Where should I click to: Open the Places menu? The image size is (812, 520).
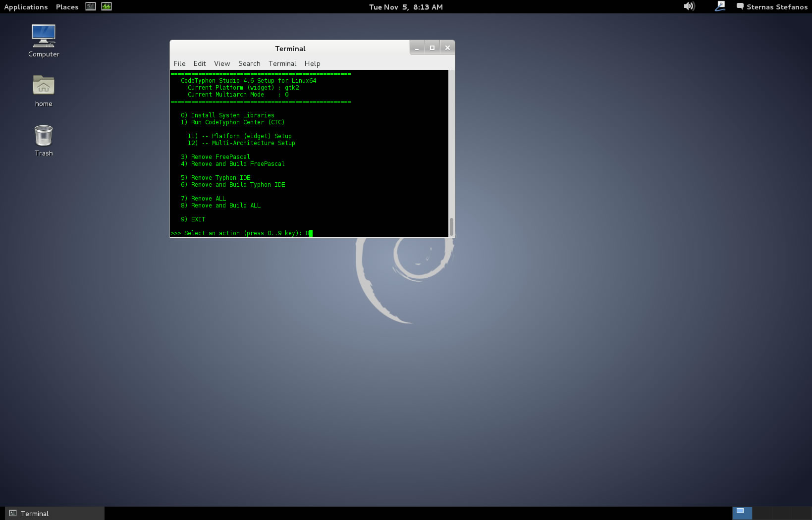tap(67, 7)
